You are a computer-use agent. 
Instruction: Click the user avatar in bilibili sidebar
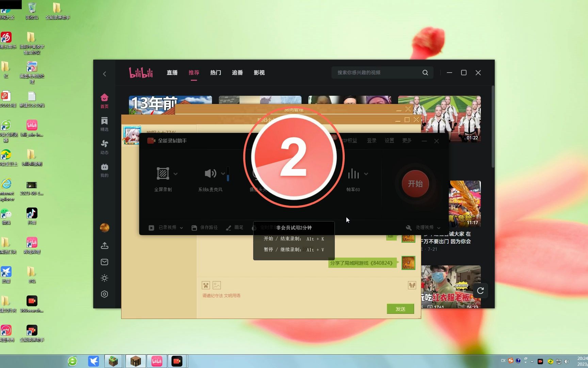click(x=104, y=228)
